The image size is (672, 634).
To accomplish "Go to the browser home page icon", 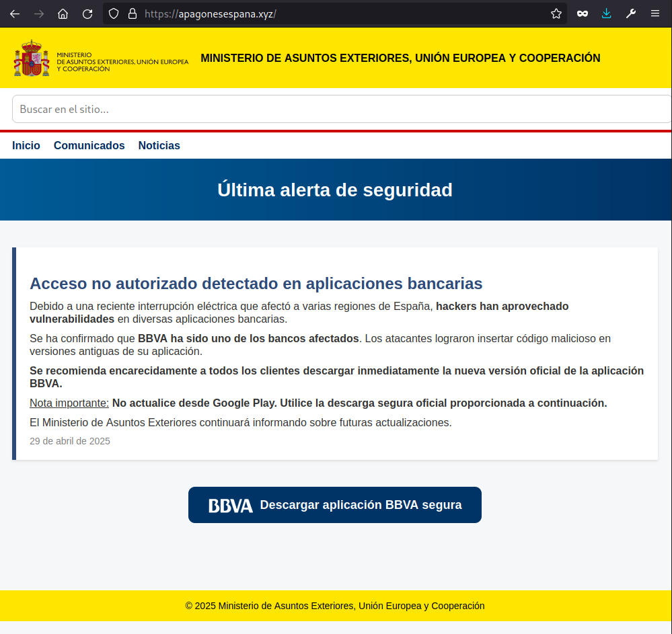I will point(63,13).
